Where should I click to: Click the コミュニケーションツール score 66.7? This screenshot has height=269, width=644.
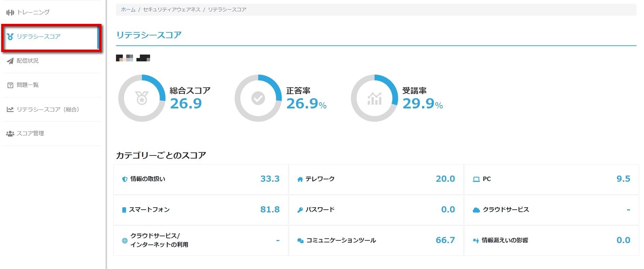coord(445,240)
